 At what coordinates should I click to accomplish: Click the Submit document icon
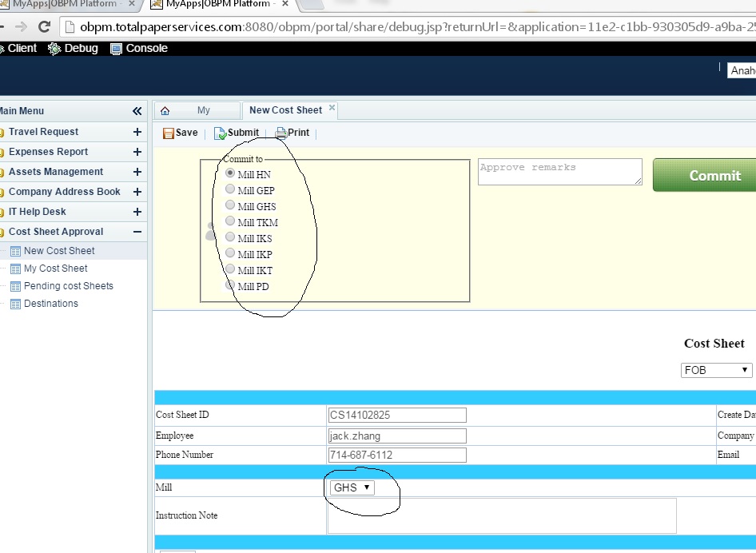220,133
